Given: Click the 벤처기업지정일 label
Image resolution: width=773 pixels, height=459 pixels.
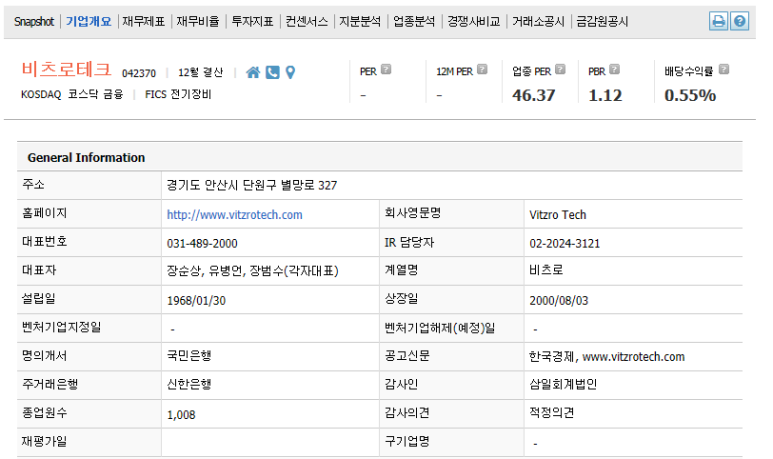Looking at the screenshot, I should click(62, 327).
